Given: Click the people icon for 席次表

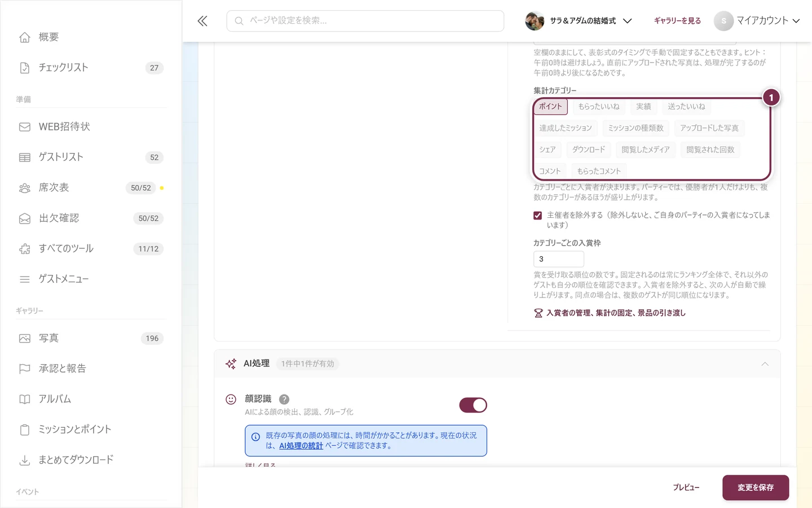Looking at the screenshot, I should (x=25, y=188).
